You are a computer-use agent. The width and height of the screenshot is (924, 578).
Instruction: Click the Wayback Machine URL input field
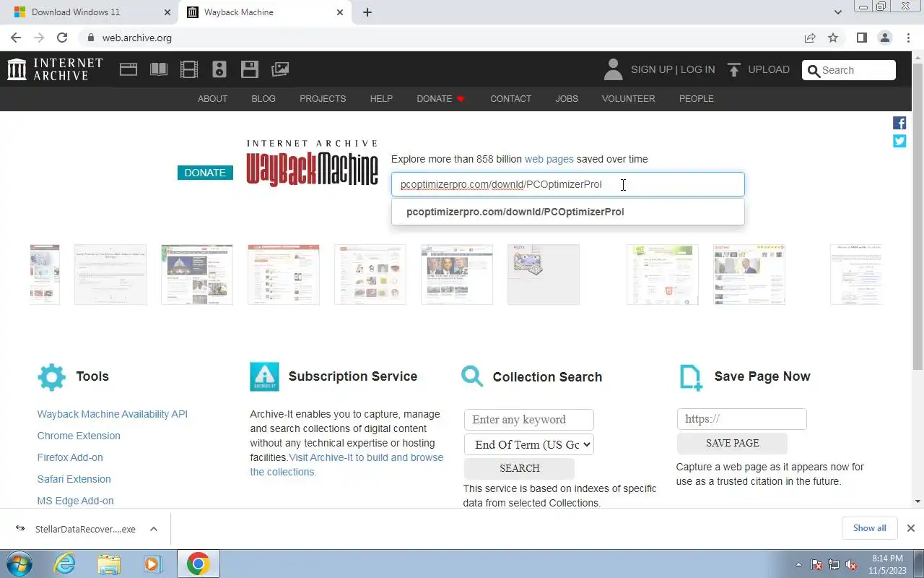coord(567,184)
